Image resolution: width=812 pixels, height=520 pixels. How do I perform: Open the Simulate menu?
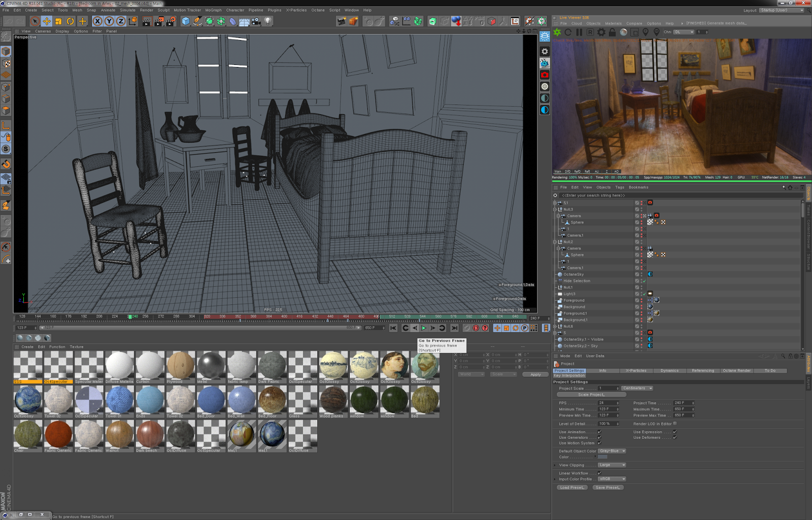click(x=127, y=10)
